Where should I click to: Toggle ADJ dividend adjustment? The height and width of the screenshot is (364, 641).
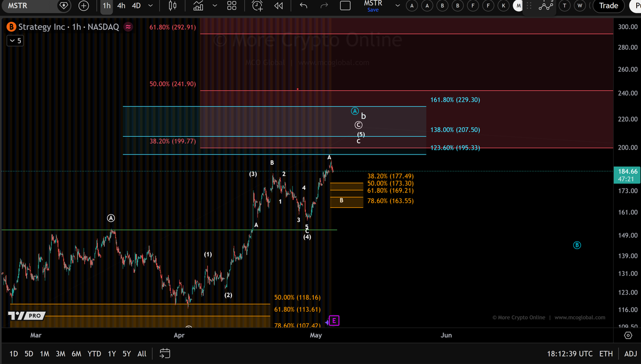tap(630, 354)
